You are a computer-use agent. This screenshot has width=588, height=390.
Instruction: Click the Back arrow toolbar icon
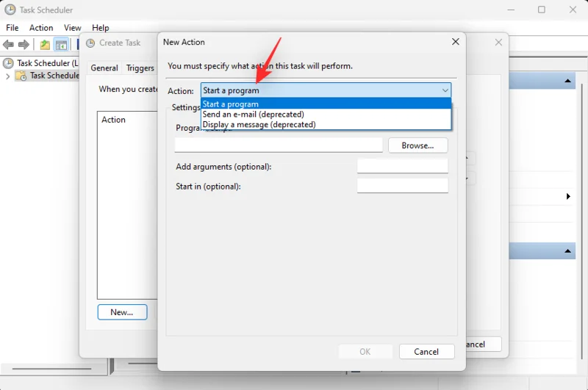8,45
